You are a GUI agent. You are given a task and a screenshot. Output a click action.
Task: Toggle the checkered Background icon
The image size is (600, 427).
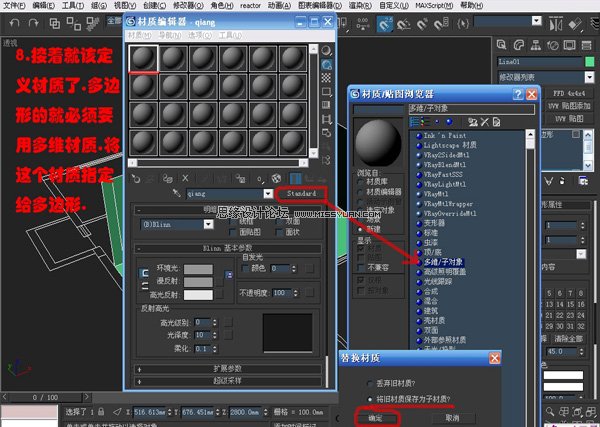[327, 79]
